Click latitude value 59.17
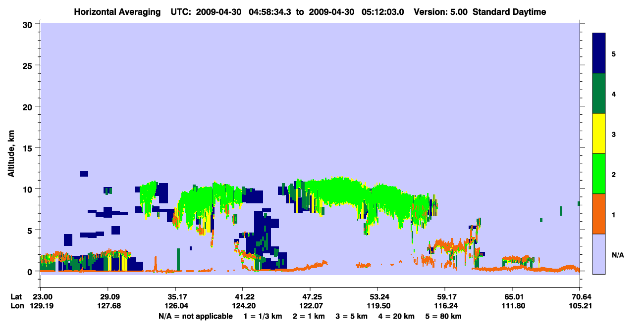The image size is (644, 330). click(445, 297)
